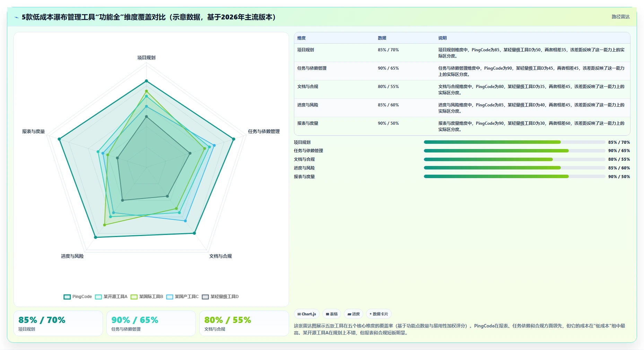Click the 任务与依赖管理 radar axis label
The image size is (644, 350).
(x=264, y=131)
